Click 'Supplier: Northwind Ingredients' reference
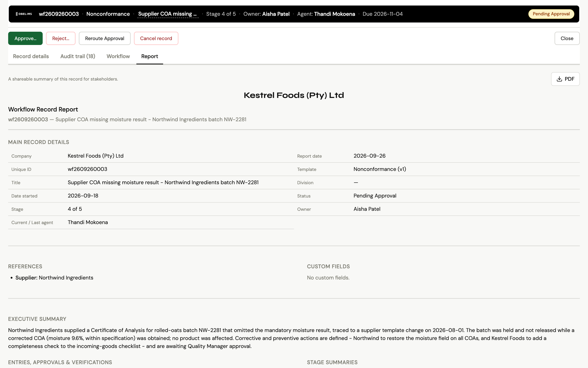This screenshot has height=368, width=588. (54, 278)
